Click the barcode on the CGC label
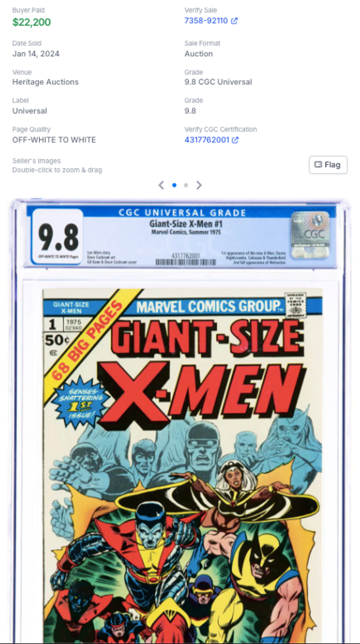Viewport: 360px width, 644px height. [186, 262]
